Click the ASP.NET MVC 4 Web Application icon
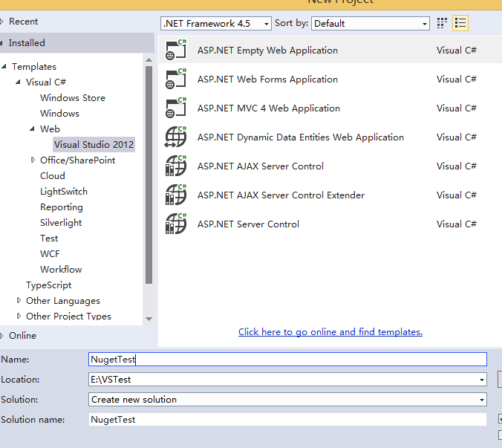This screenshot has height=448, width=502. coord(176,108)
